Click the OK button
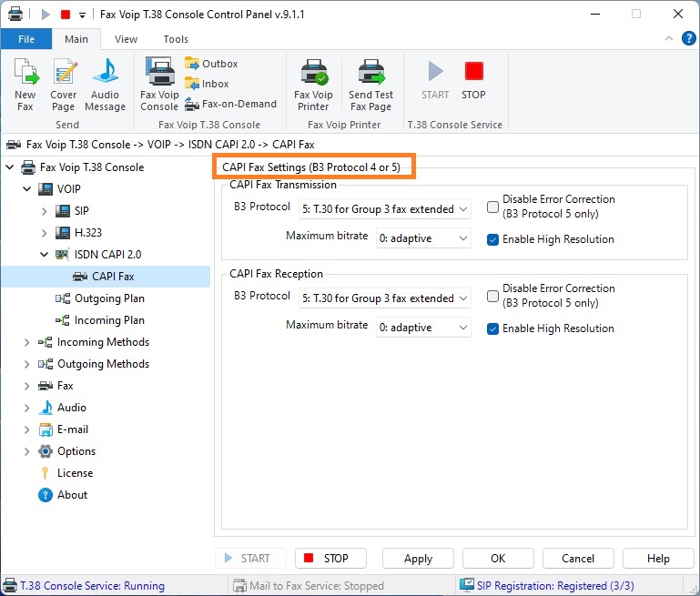 [498, 558]
